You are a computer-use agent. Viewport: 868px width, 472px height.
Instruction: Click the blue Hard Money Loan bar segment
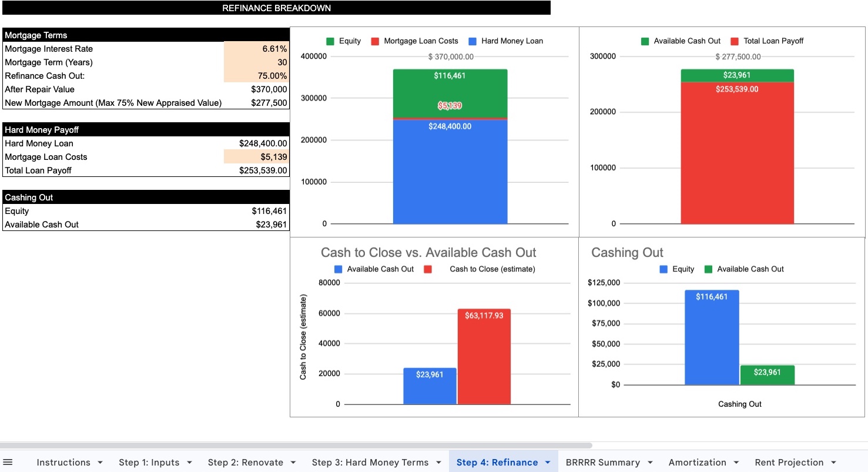450,176
